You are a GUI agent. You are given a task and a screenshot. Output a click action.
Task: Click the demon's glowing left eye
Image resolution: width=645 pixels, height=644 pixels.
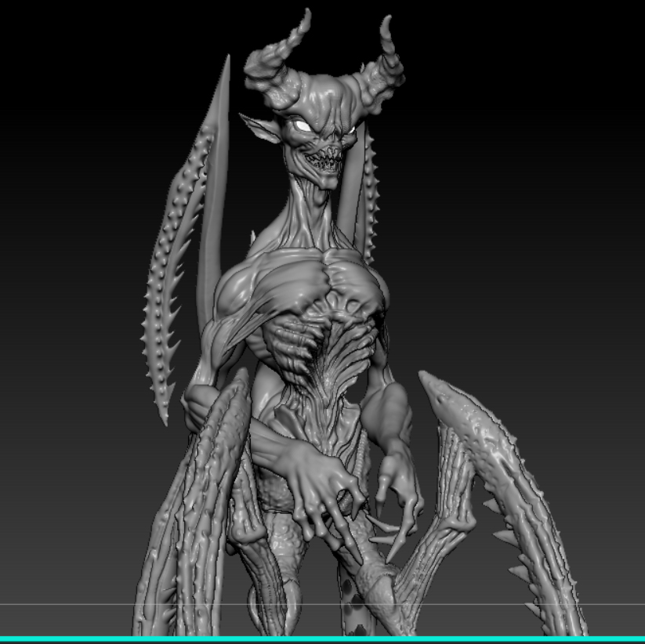point(303,125)
